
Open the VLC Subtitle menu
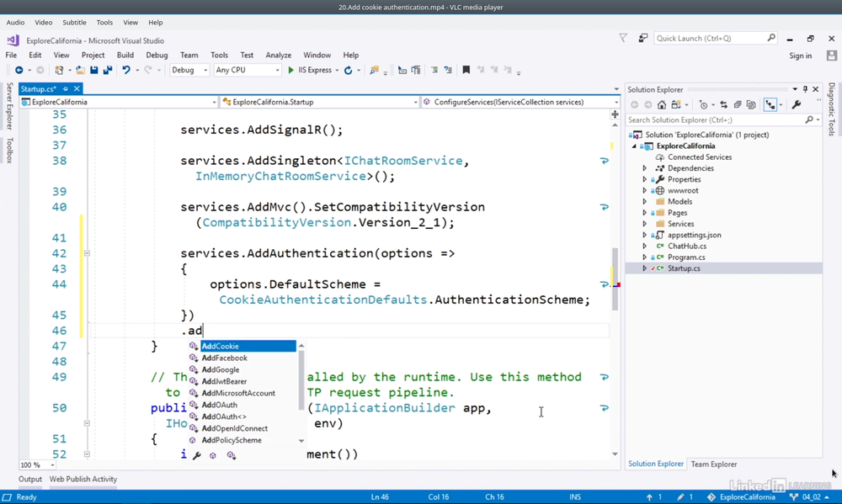(x=74, y=23)
